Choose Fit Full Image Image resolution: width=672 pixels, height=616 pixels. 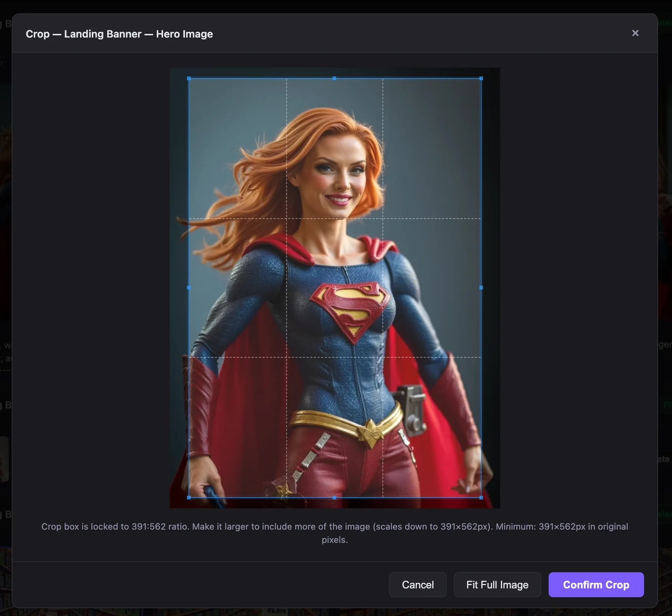click(497, 585)
